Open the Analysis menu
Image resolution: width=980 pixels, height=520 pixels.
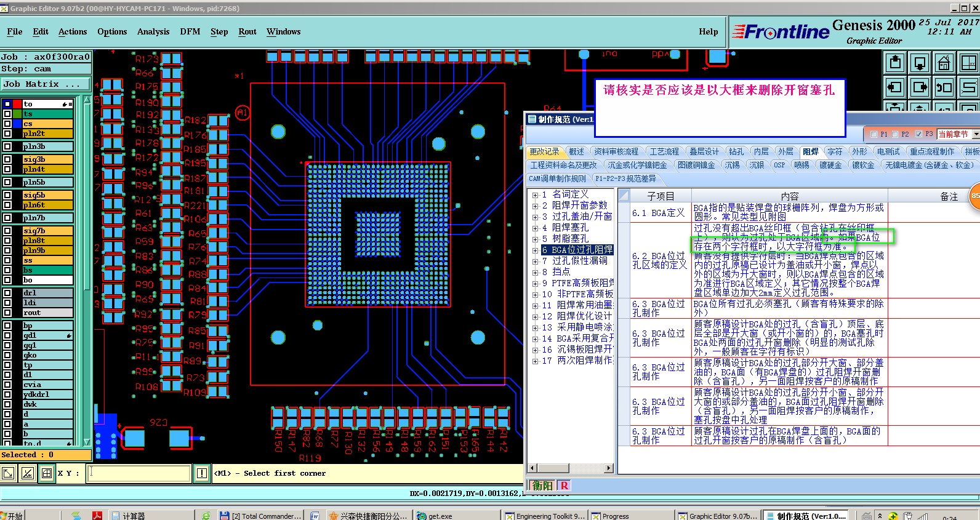pyautogui.click(x=153, y=31)
